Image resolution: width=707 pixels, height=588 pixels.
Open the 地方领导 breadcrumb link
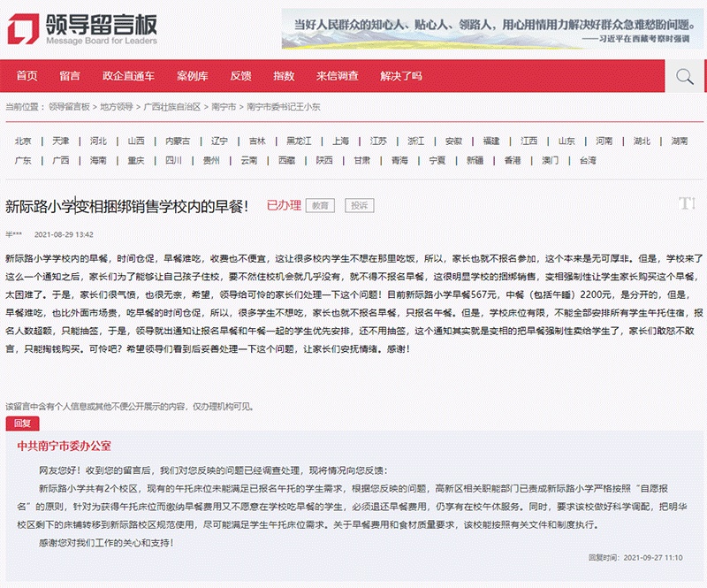117,106
